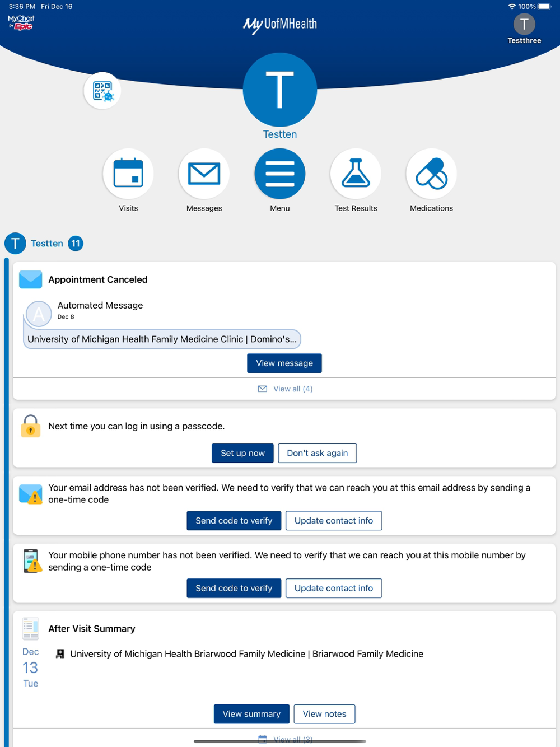Click the View message button
Image resolution: width=560 pixels, height=747 pixels.
(284, 363)
